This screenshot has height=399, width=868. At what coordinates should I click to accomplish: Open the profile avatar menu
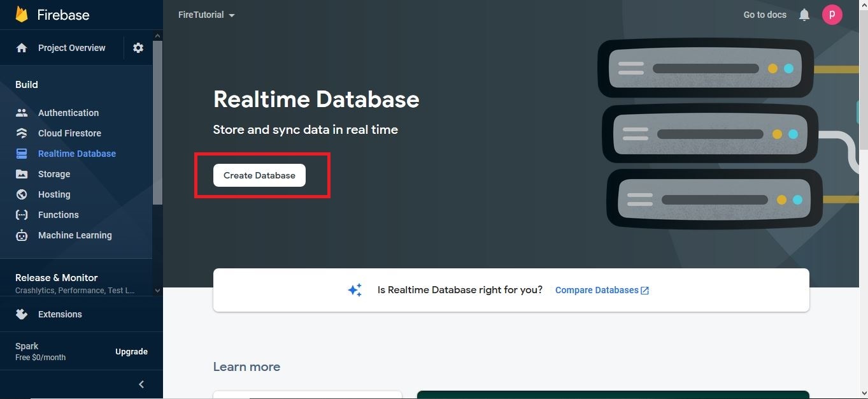[x=832, y=14]
